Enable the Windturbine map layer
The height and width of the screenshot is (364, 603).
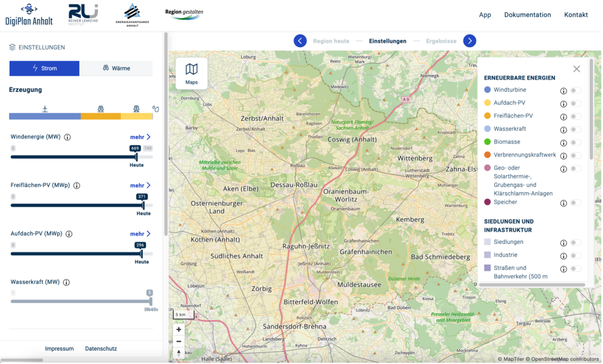(577, 91)
